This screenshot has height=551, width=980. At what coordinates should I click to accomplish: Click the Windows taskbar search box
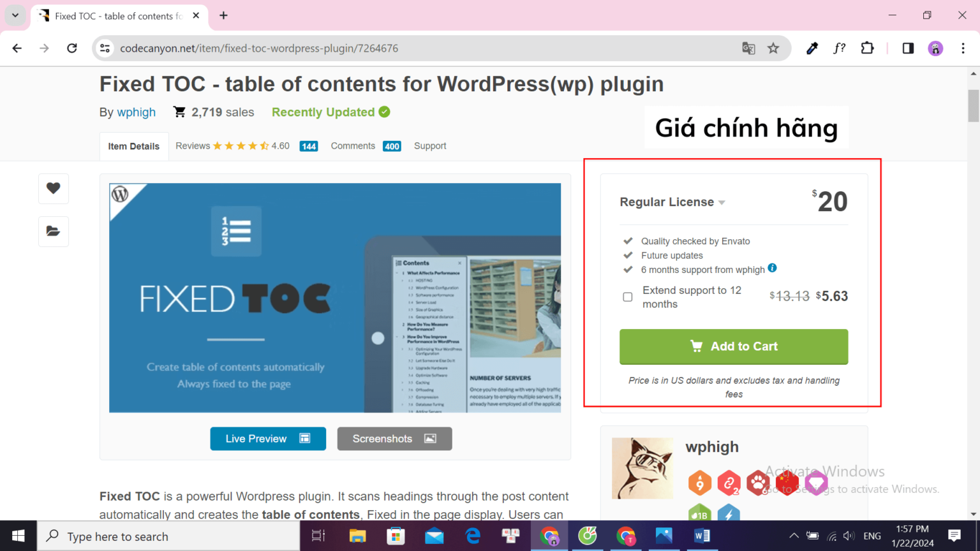(x=169, y=536)
